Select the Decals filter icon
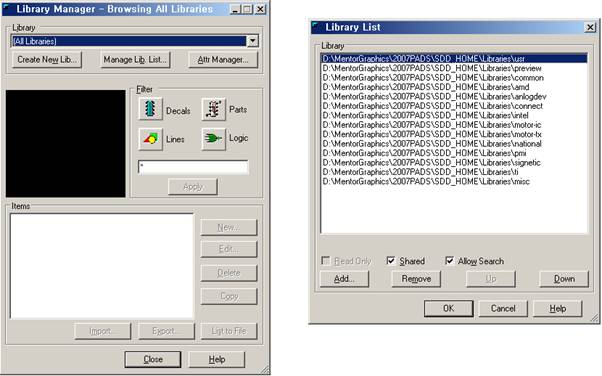Screen dimensions: 602x376 point(150,109)
